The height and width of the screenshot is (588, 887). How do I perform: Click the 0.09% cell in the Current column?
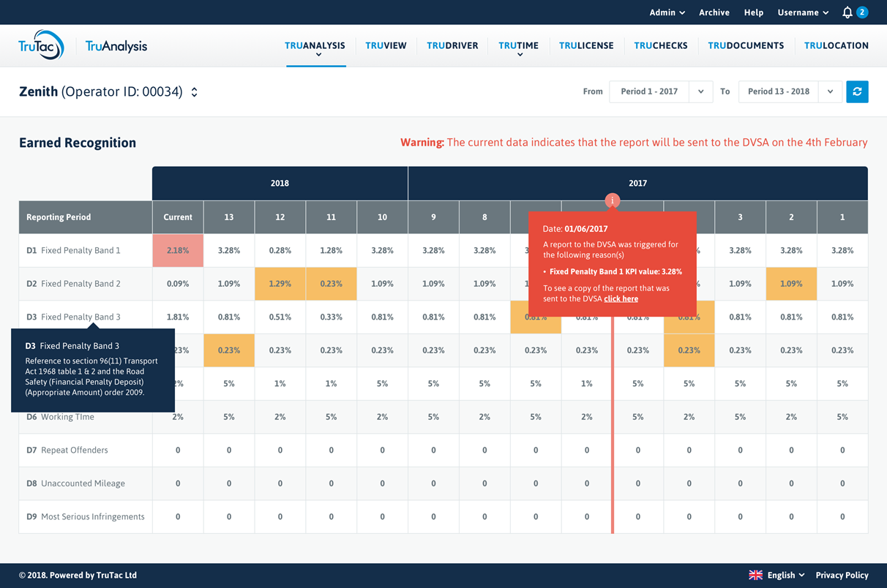click(x=178, y=284)
